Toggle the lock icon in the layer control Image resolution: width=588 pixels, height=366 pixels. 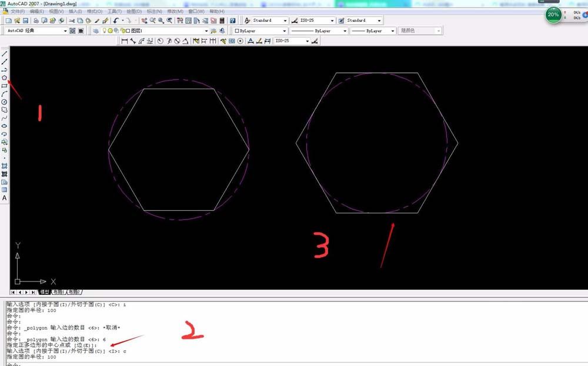pyautogui.click(x=123, y=30)
